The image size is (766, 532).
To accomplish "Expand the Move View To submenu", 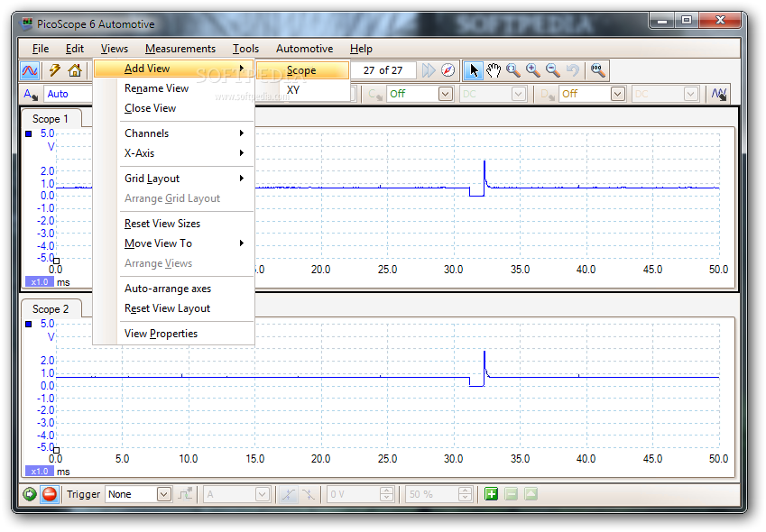I will point(185,243).
